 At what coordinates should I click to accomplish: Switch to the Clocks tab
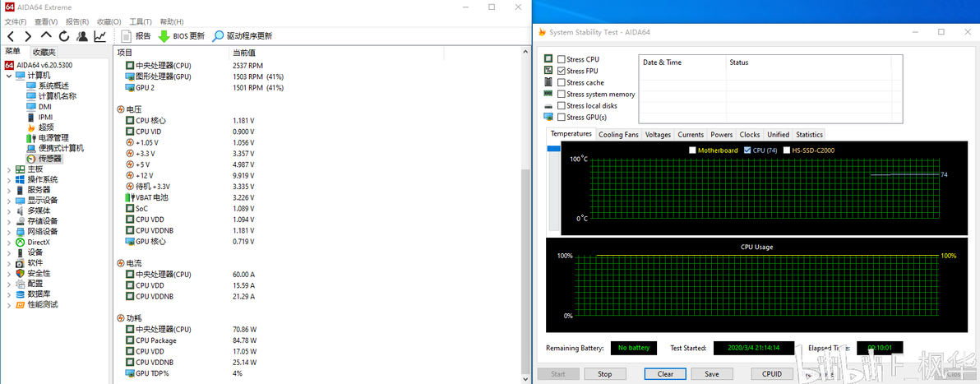coord(749,135)
